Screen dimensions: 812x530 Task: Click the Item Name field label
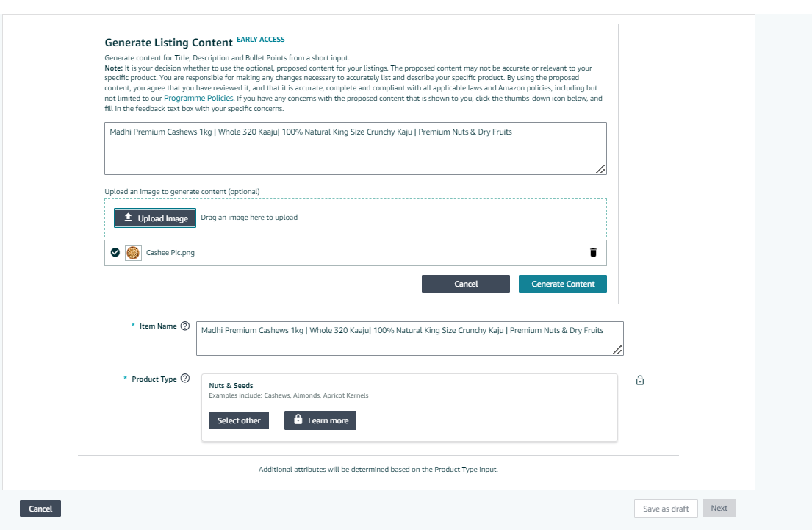tap(158, 326)
